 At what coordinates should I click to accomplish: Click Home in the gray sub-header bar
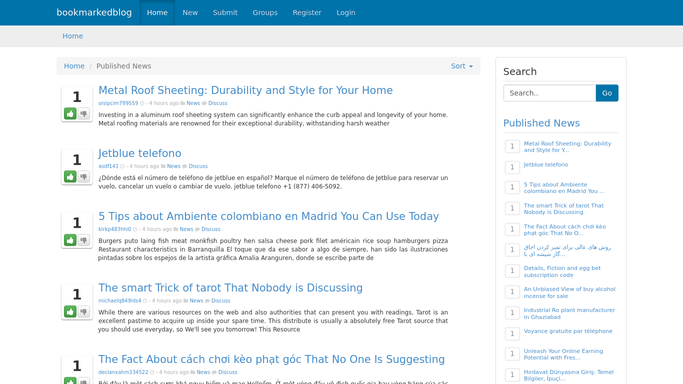pos(73,36)
